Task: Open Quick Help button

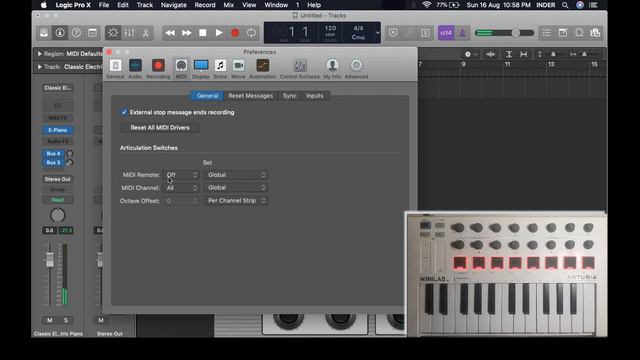Action: pyautogui.click(x=76, y=33)
